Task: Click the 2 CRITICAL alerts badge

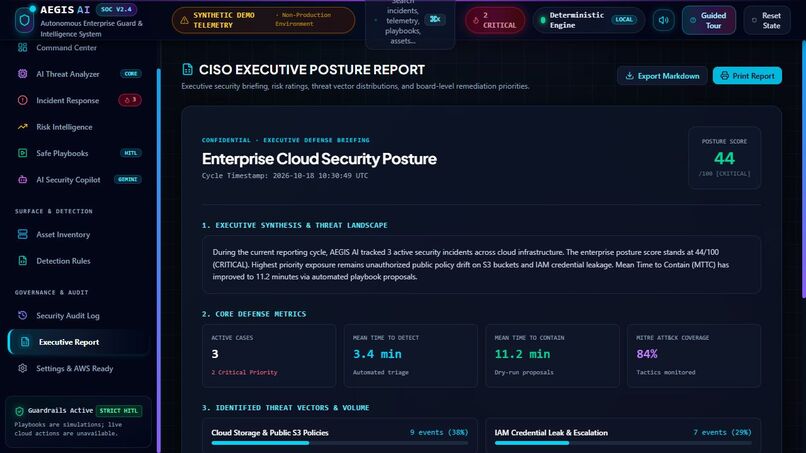Action: click(495, 21)
